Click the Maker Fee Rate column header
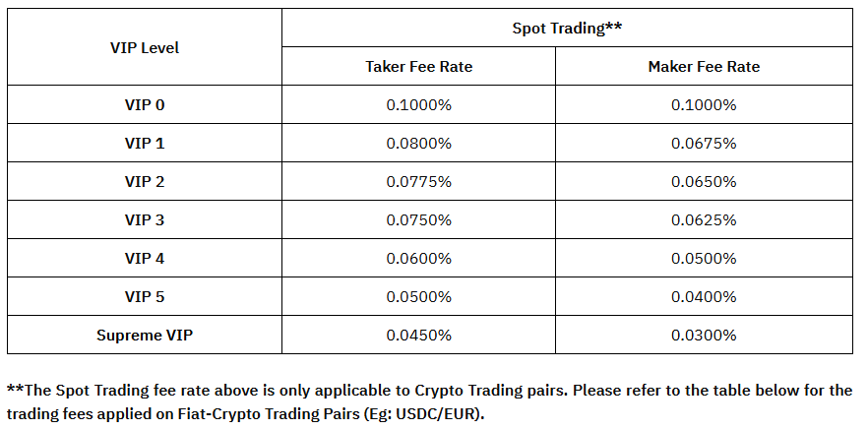Screen dimensions: 868x430 pyautogui.click(x=704, y=67)
